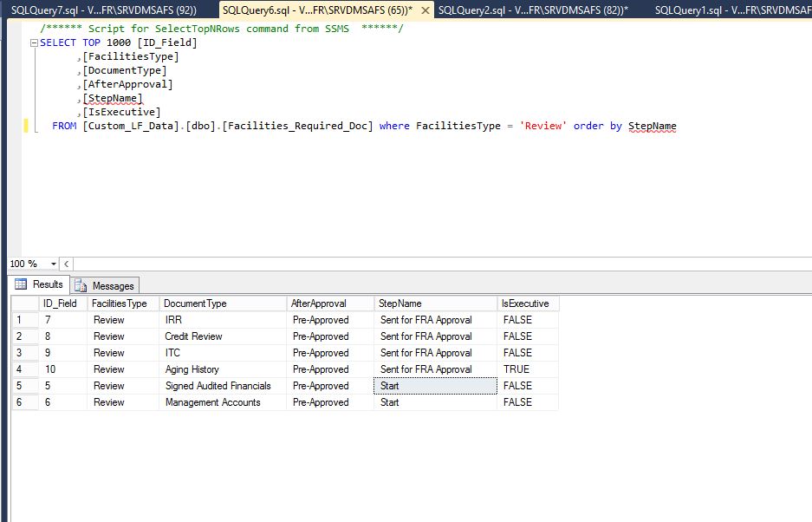Click the horizontal scrollbar left arrow

(x=67, y=264)
